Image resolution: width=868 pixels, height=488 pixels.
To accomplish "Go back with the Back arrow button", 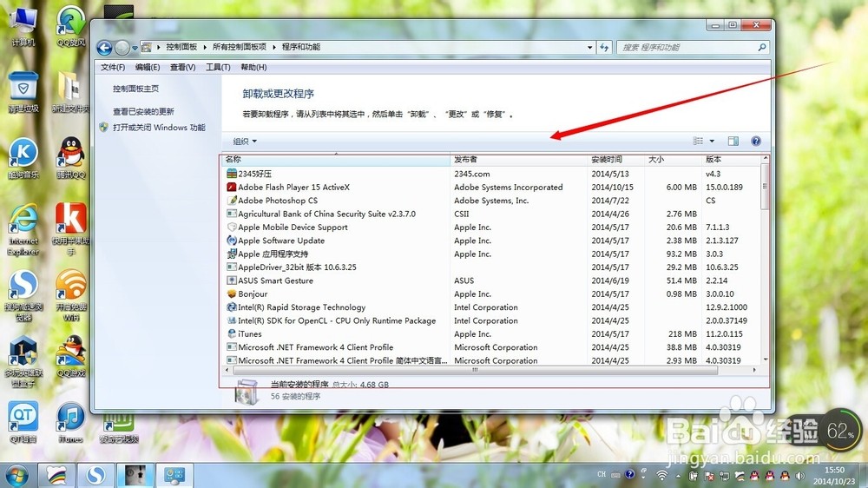I will click(104, 48).
